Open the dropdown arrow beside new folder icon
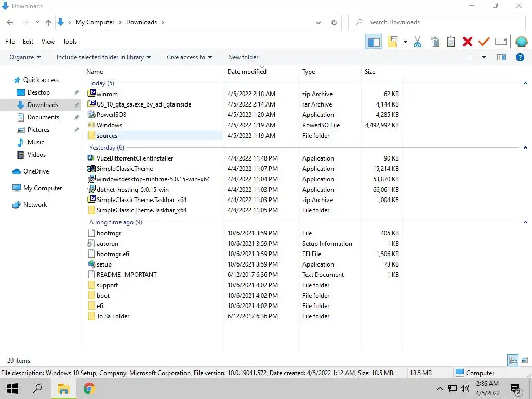 [405, 42]
